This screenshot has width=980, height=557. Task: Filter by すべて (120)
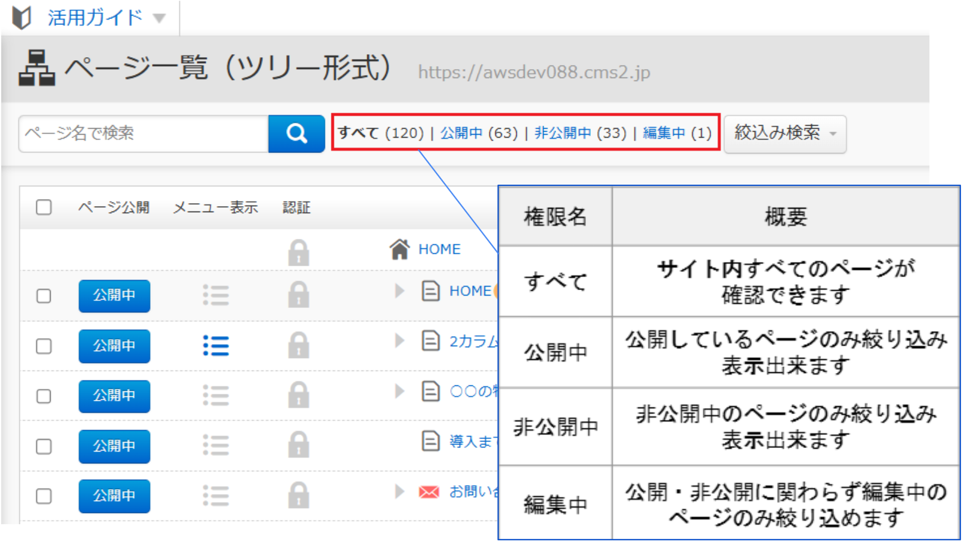[x=380, y=133]
